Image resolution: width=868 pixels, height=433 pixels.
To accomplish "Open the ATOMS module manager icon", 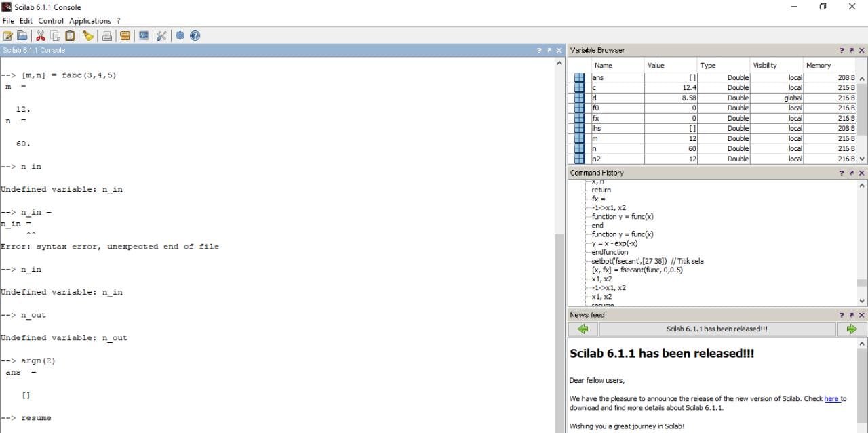I will (125, 36).
